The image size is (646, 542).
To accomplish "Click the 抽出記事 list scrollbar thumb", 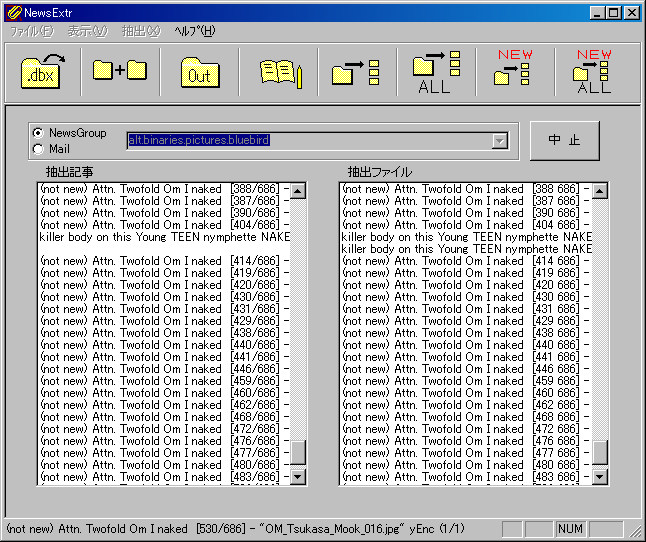I will click(297, 452).
